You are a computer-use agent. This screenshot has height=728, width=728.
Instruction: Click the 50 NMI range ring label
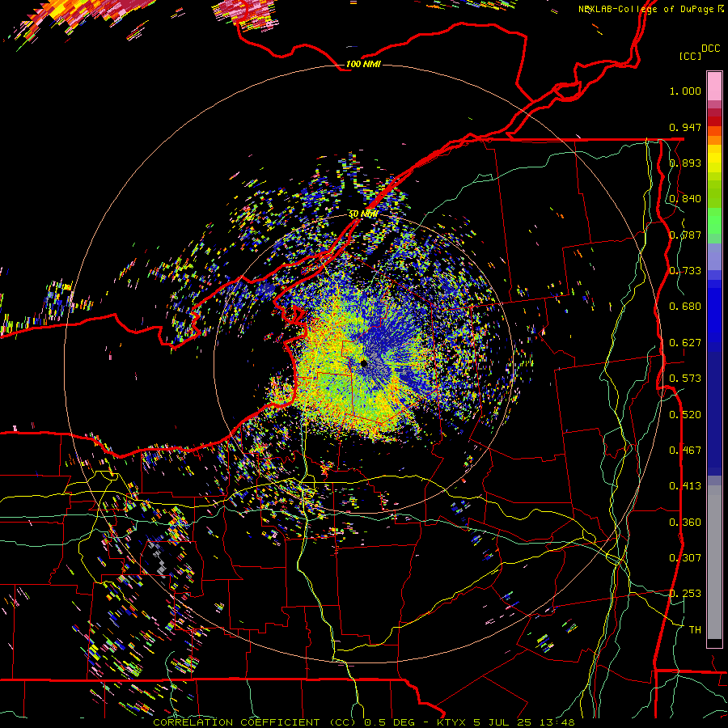coord(363,214)
